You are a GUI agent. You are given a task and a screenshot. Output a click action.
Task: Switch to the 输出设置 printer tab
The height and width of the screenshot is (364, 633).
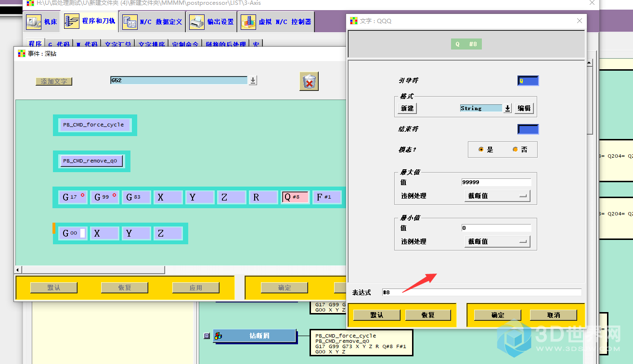(x=211, y=22)
